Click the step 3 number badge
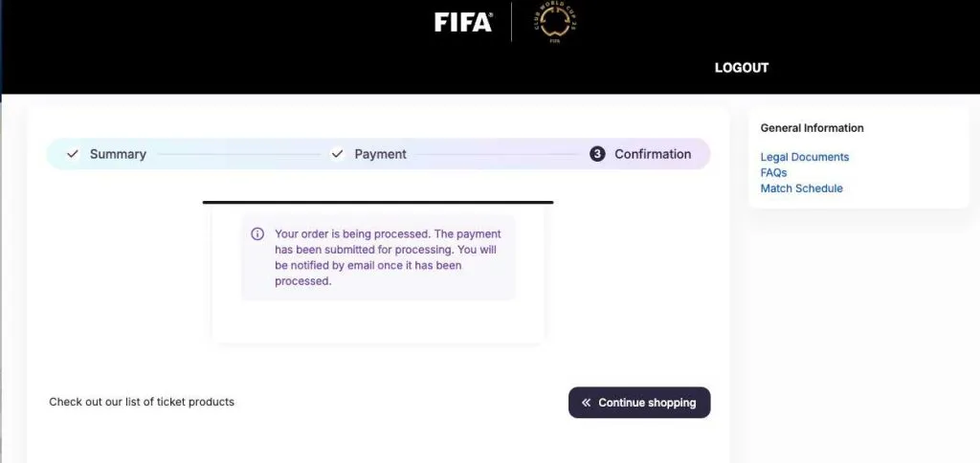This screenshot has height=463, width=980. (x=597, y=154)
